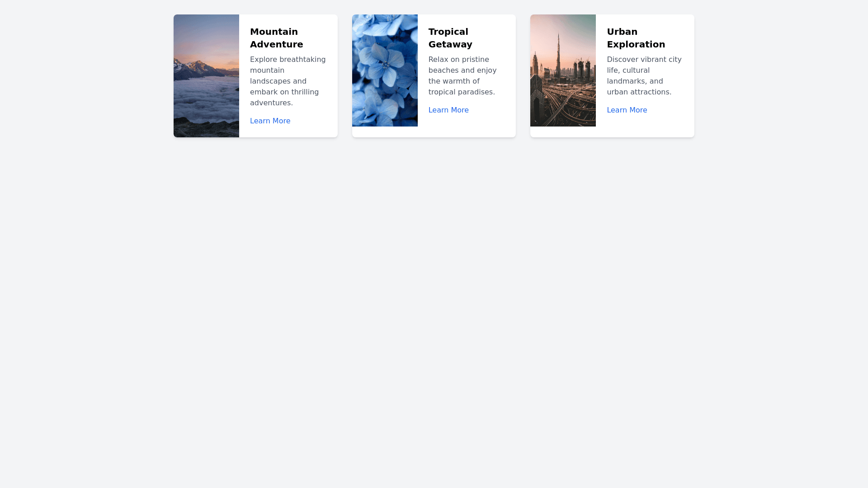Open Learn More under Mountain Adventure
Screen dimensions: 868x488
(270, 121)
